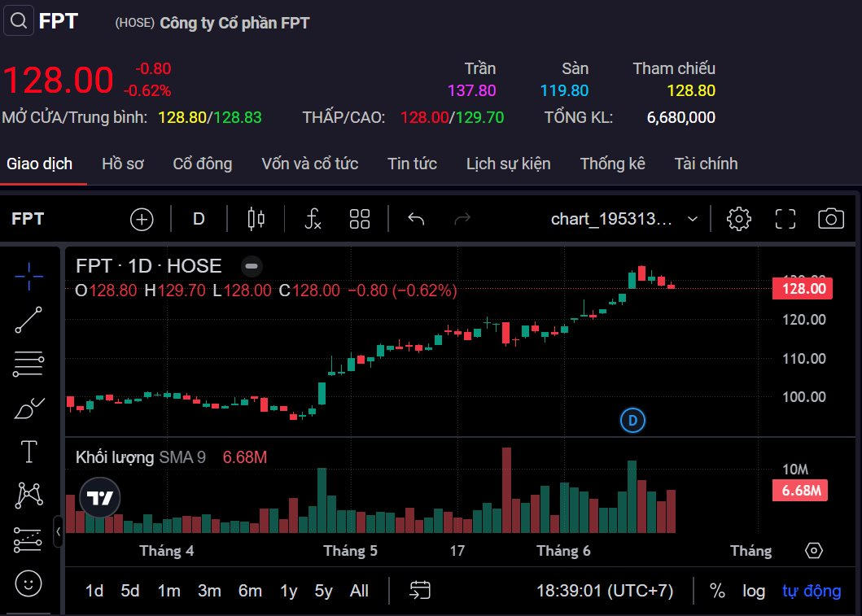This screenshot has height=616, width=862.
Task: Add a symbol to compare with plus icon
Action: tap(142, 219)
